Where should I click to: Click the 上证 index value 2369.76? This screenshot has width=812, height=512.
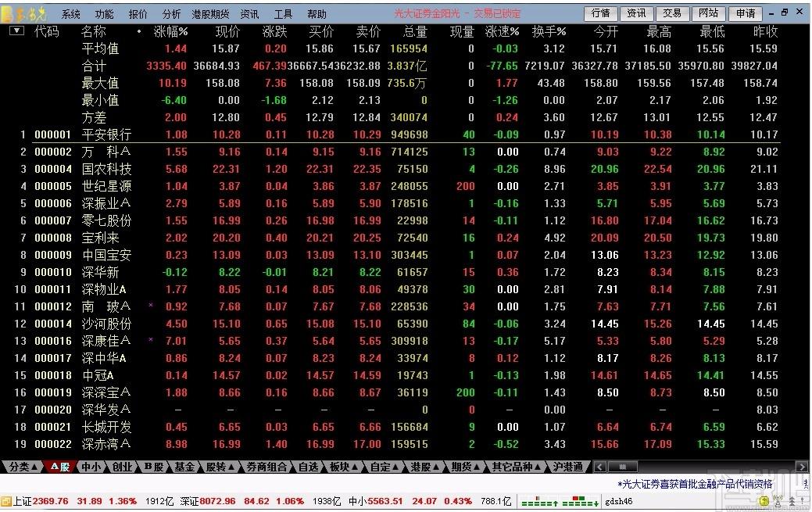point(50,501)
